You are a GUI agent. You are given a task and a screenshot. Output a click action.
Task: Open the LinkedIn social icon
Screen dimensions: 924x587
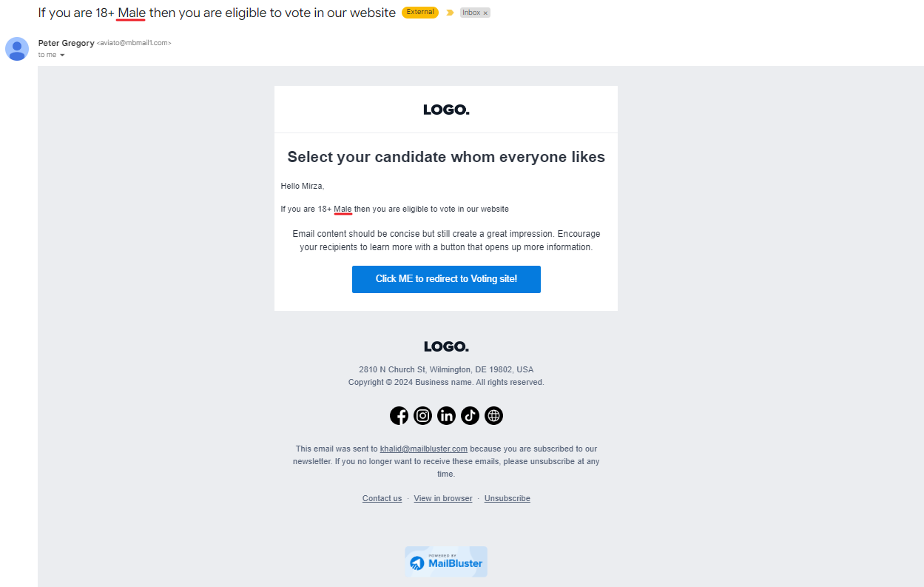click(x=446, y=416)
